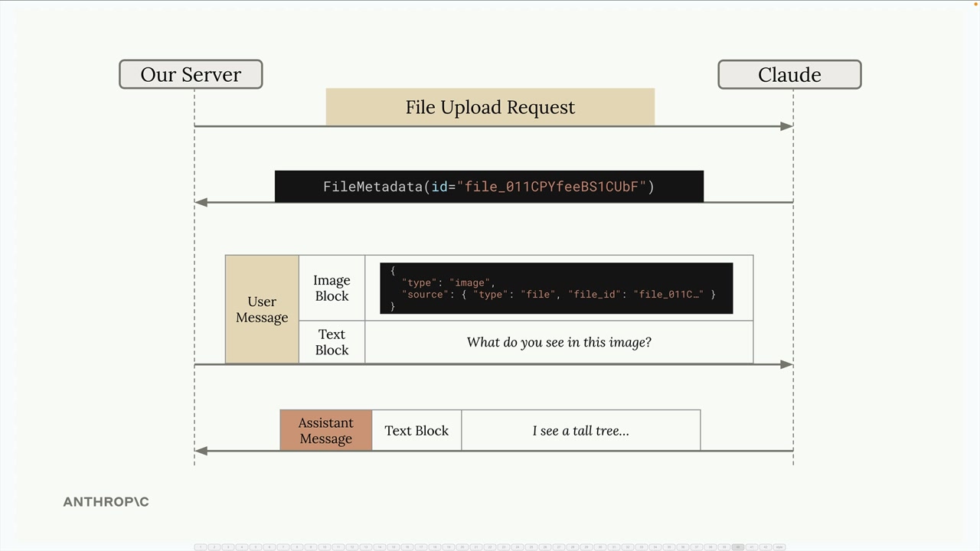
Task: Select the Assistant Message cell
Action: (x=325, y=430)
